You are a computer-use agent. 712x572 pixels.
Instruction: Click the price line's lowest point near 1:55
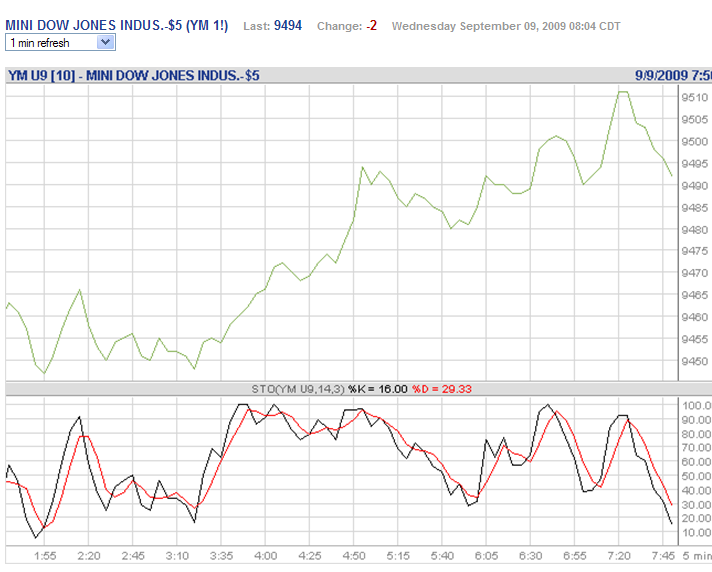[x=44, y=373]
